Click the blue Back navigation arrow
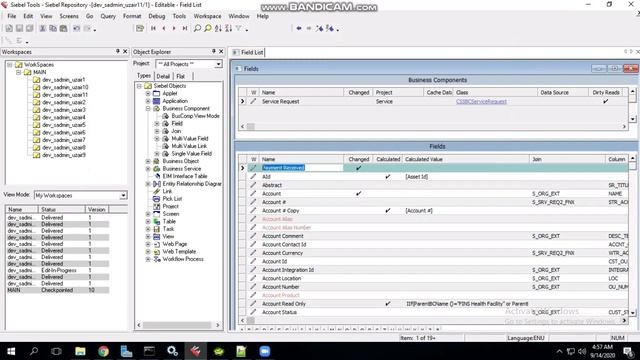640x360 pixels. 299,28
